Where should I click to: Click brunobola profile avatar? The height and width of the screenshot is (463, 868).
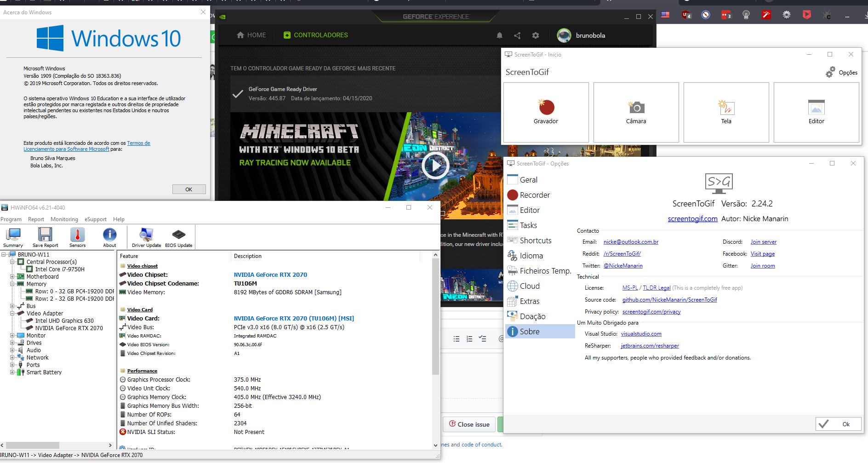564,35
